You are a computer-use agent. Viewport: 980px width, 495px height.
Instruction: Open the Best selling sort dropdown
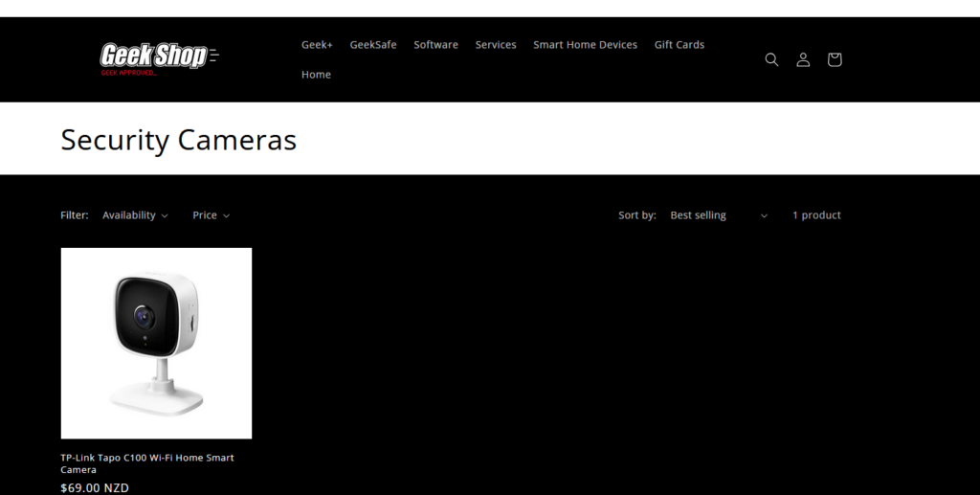tap(719, 215)
